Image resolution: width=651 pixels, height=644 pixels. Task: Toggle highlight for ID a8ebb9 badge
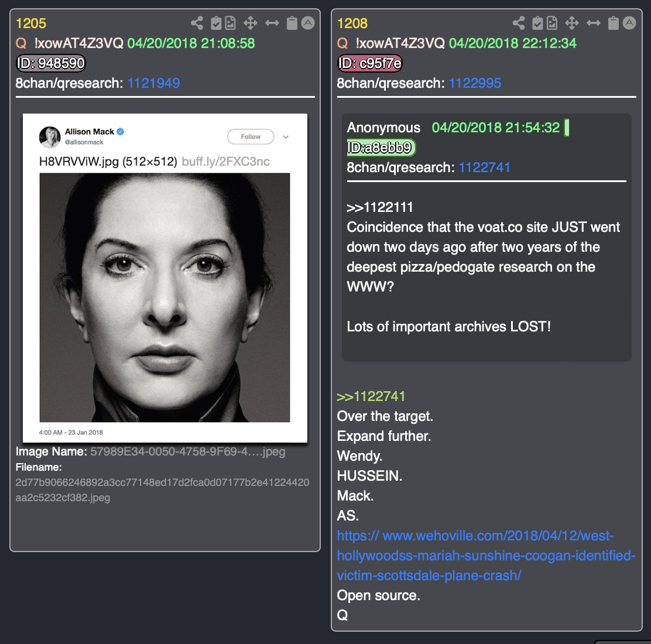pos(381,148)
